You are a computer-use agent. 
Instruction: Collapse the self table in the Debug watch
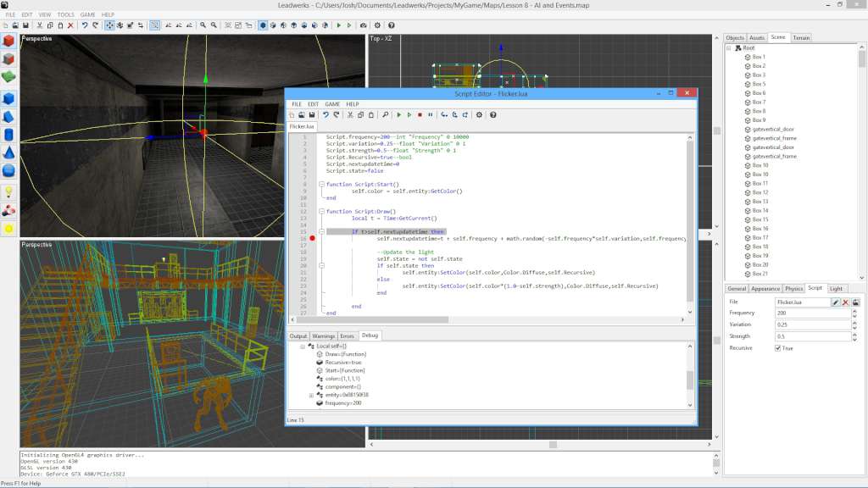pyautogui.click(x=301, y=347)
